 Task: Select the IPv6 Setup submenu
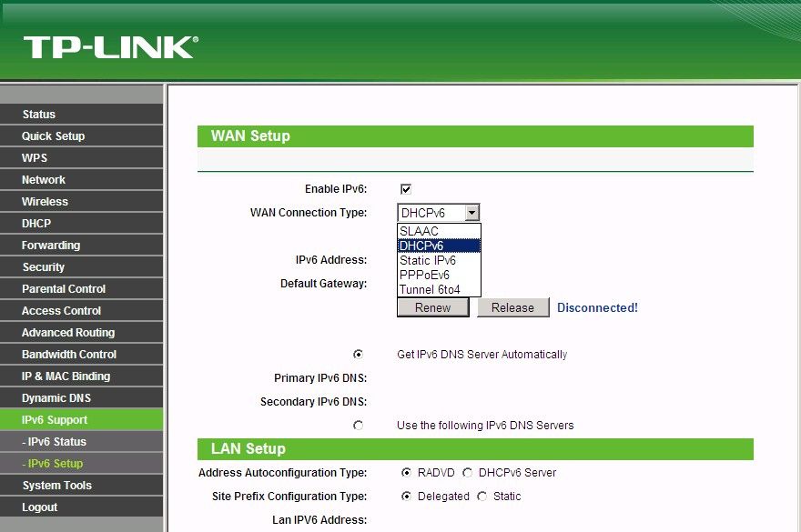[81, 464]
